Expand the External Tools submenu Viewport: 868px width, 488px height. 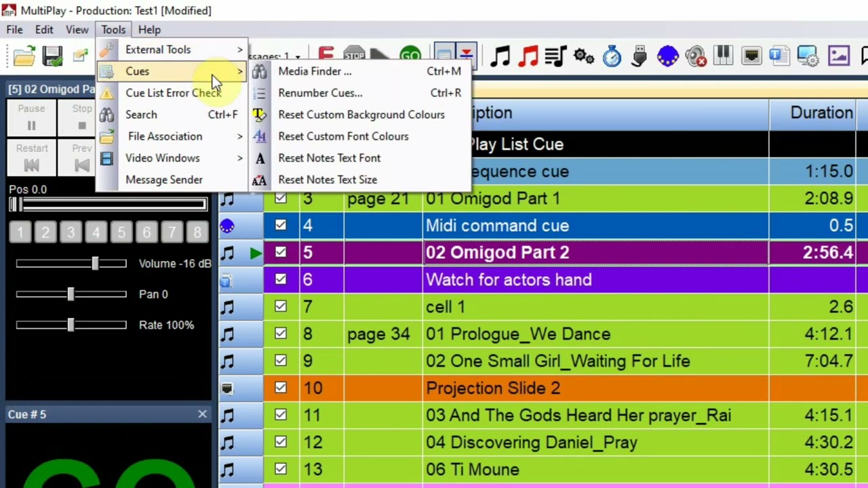[x=172, y=49]
